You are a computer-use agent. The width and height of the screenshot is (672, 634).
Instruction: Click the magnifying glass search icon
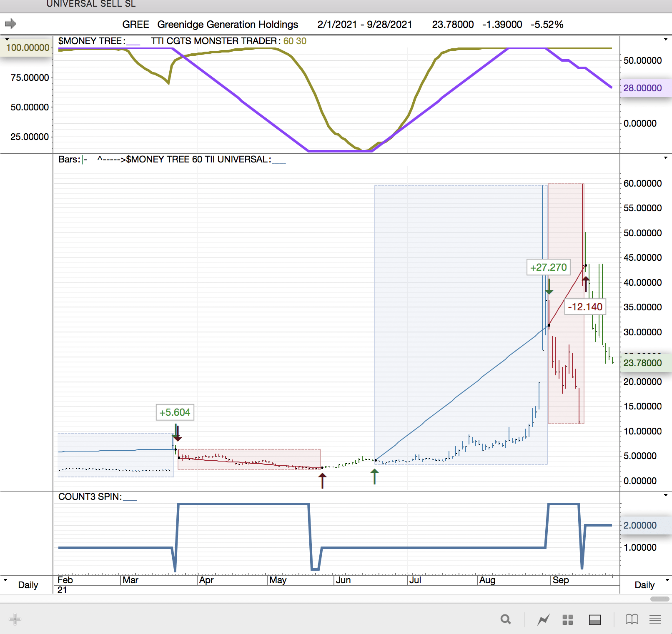(x=506, y=619)
